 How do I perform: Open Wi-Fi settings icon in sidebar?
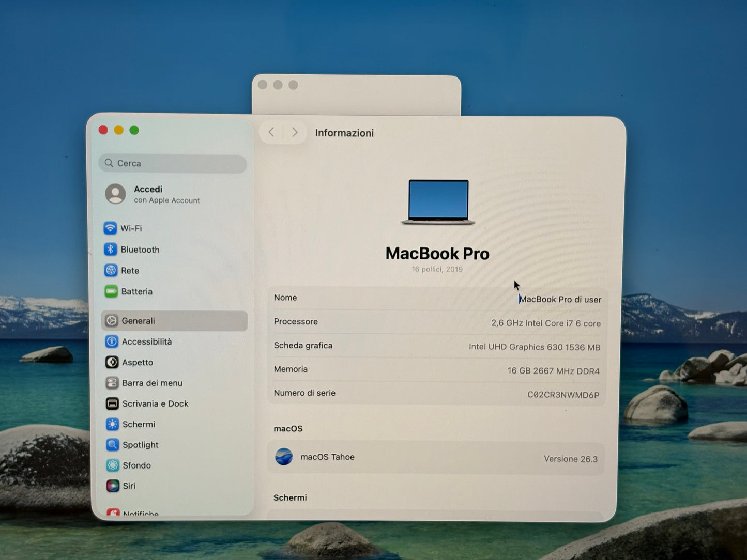click(x=110, y=228)
